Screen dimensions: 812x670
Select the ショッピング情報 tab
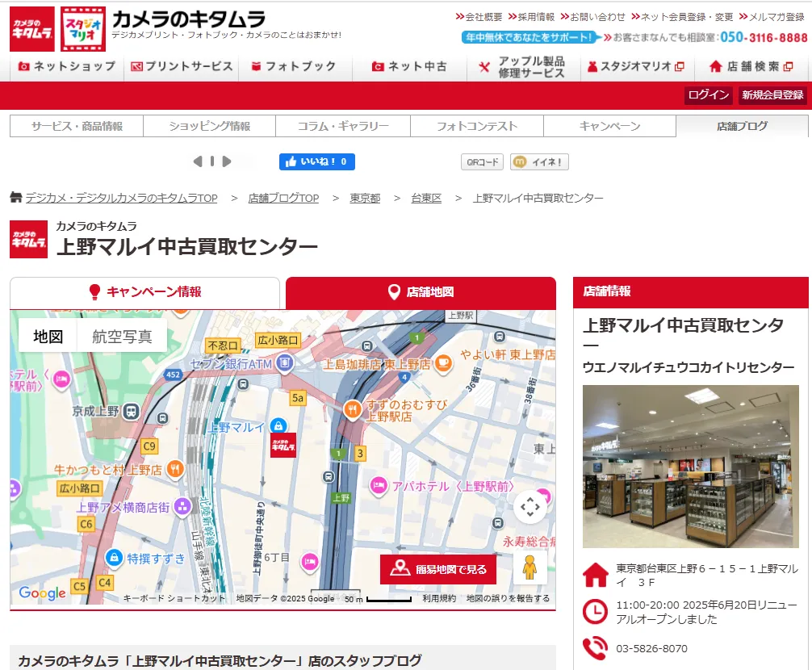[210, 126]
